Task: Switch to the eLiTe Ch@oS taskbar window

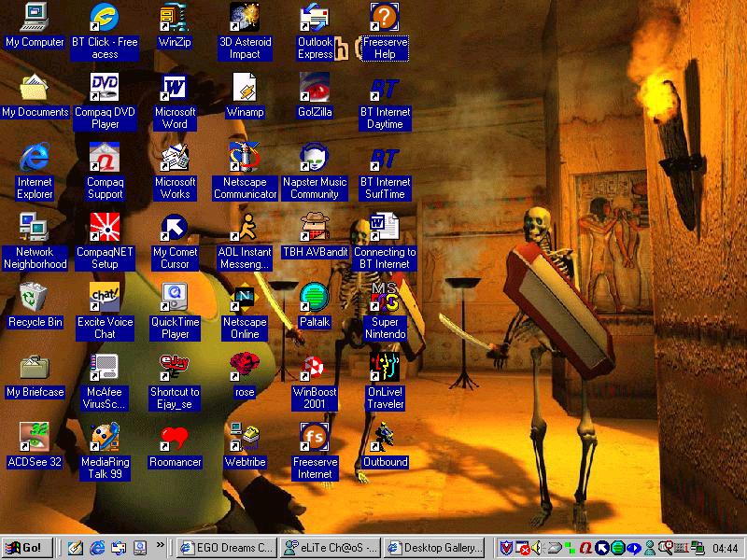Action: (331, 548)
